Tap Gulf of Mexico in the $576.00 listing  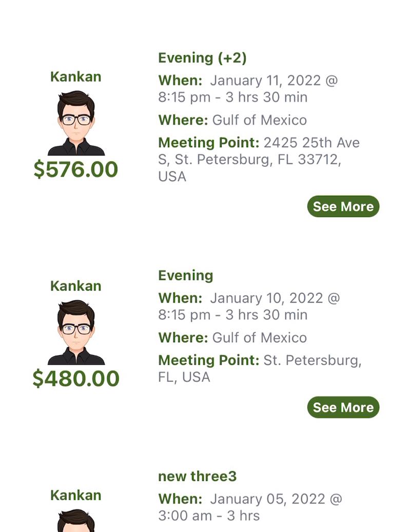coord(259,120)
